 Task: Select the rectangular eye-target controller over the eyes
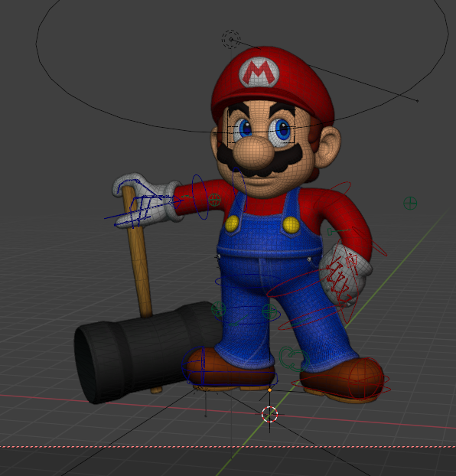click(261, 126)
